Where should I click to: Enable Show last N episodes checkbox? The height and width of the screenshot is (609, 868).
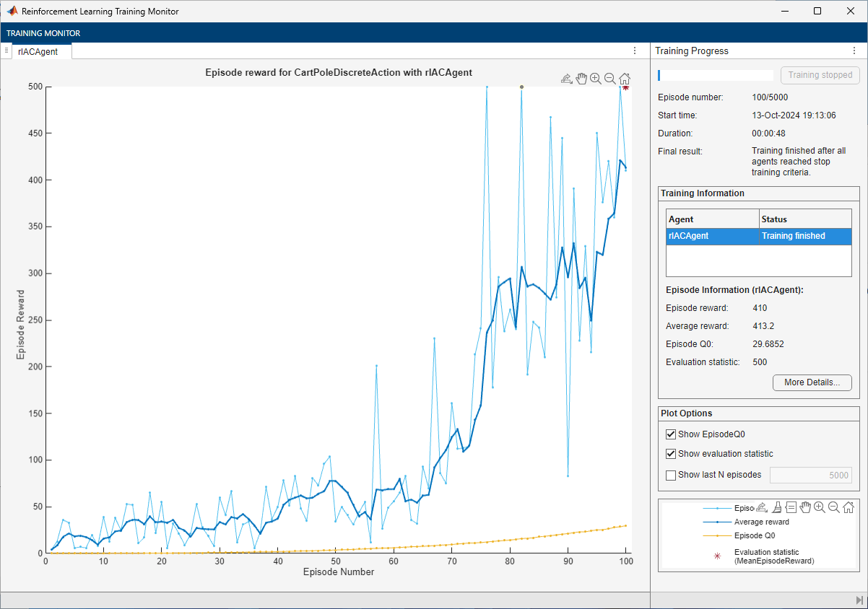click(x=671, y=475)
